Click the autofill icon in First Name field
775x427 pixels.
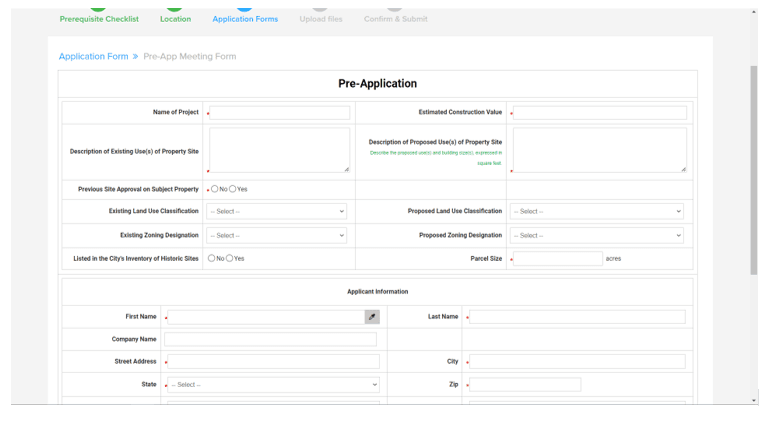coord(372,317)
